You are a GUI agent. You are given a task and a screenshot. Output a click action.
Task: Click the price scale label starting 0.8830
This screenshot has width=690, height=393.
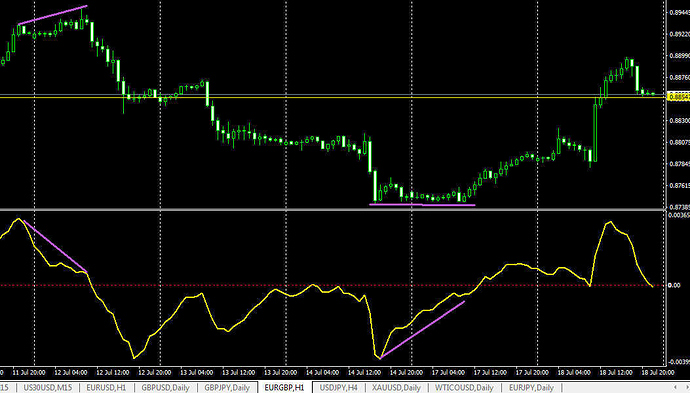coord(679,121)
